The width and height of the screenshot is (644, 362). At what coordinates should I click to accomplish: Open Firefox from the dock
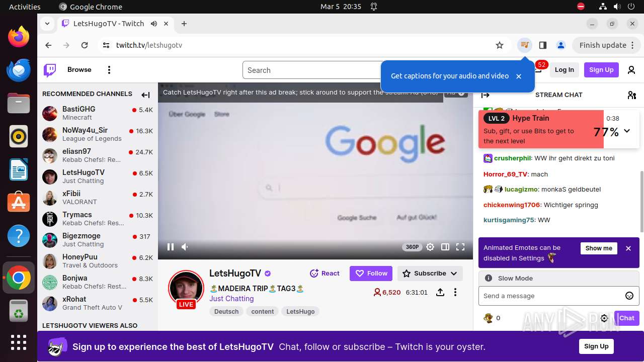coord(19,37)
